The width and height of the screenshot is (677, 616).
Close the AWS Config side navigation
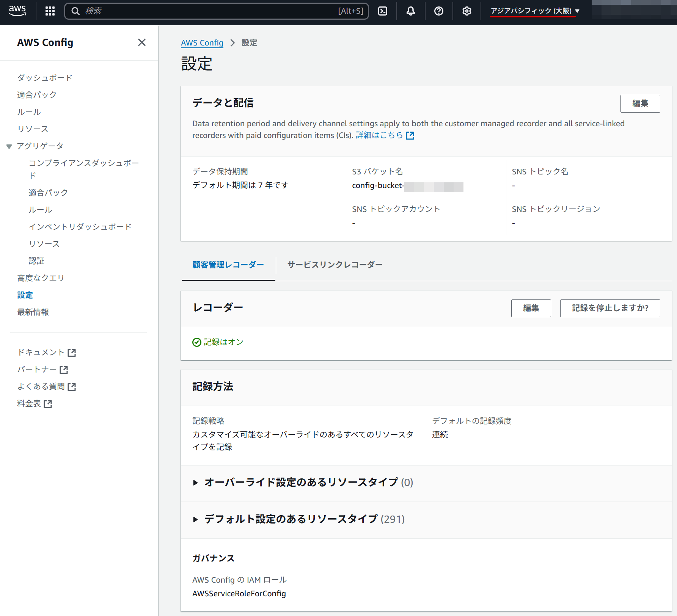(142, 42)
